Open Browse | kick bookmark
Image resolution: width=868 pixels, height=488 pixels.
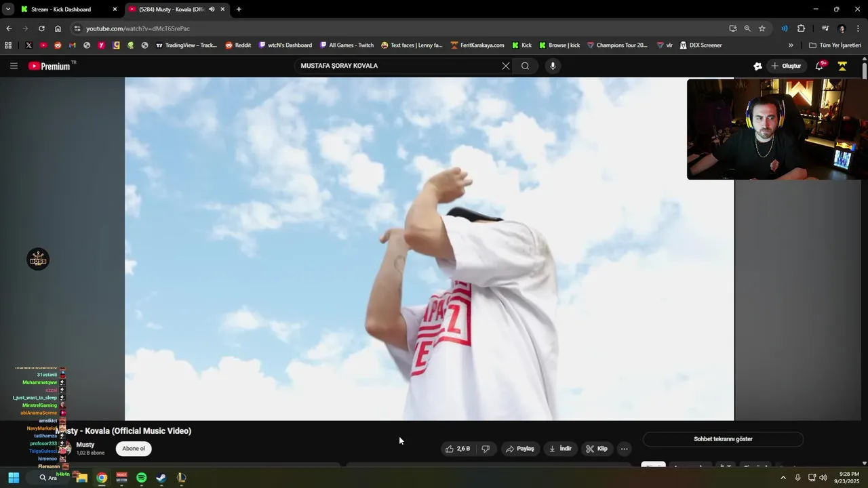click(559, 45)
